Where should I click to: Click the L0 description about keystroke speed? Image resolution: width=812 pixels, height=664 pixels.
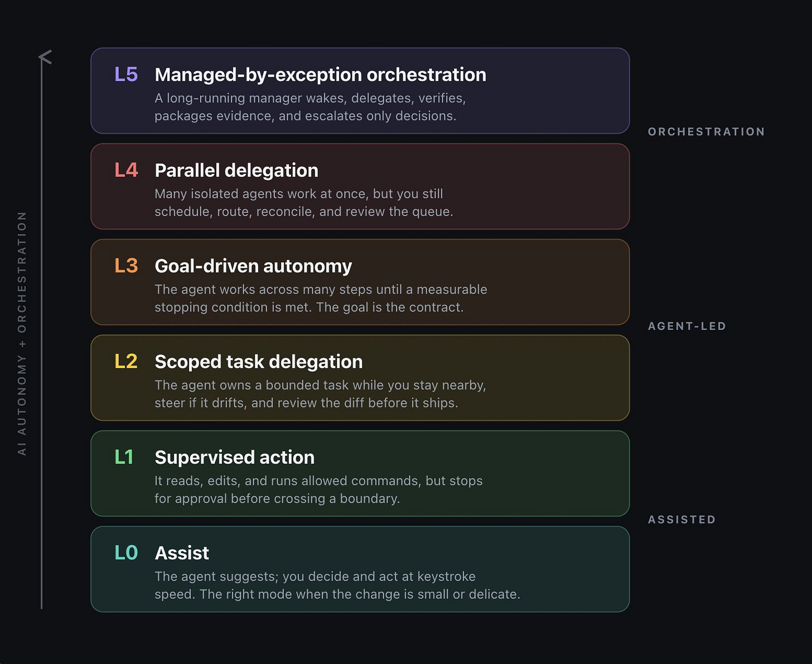[337, 585]
